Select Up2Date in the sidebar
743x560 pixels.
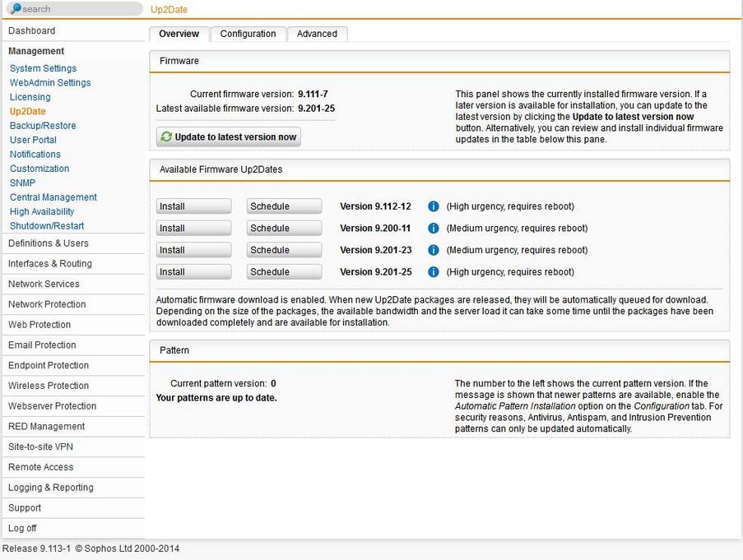(x=27, y=111)
